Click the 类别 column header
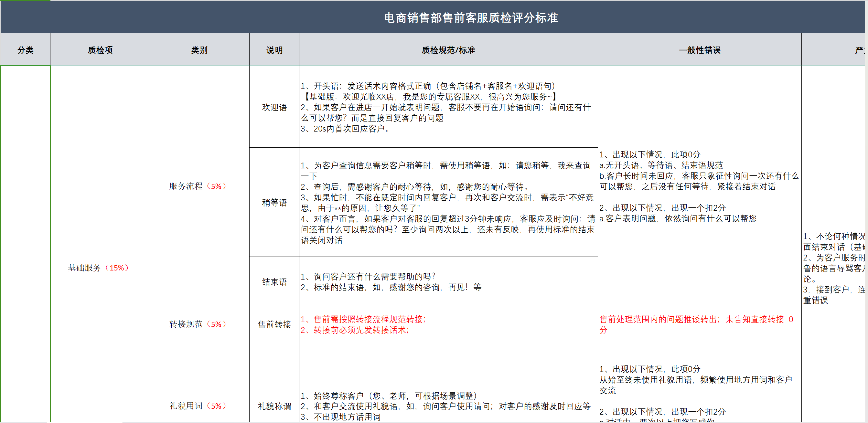This screenshot has height=423, width=868. [x=199, y=49]
